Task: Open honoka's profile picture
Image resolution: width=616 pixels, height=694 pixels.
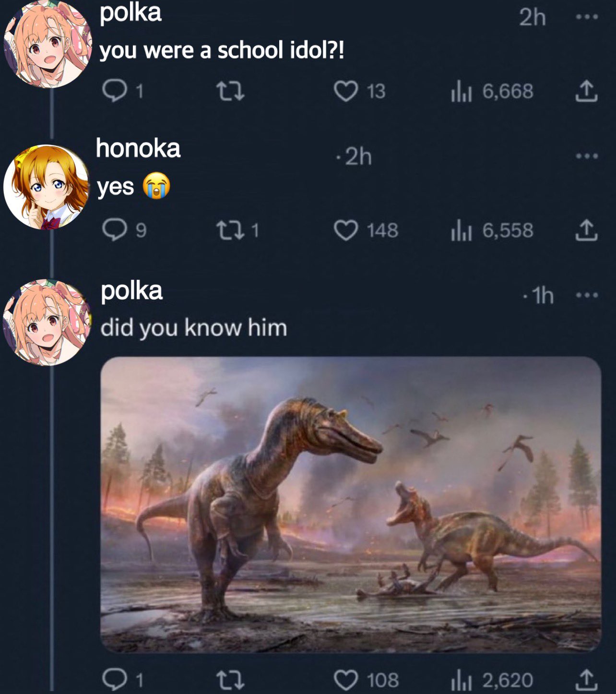Action: (47, 187)
